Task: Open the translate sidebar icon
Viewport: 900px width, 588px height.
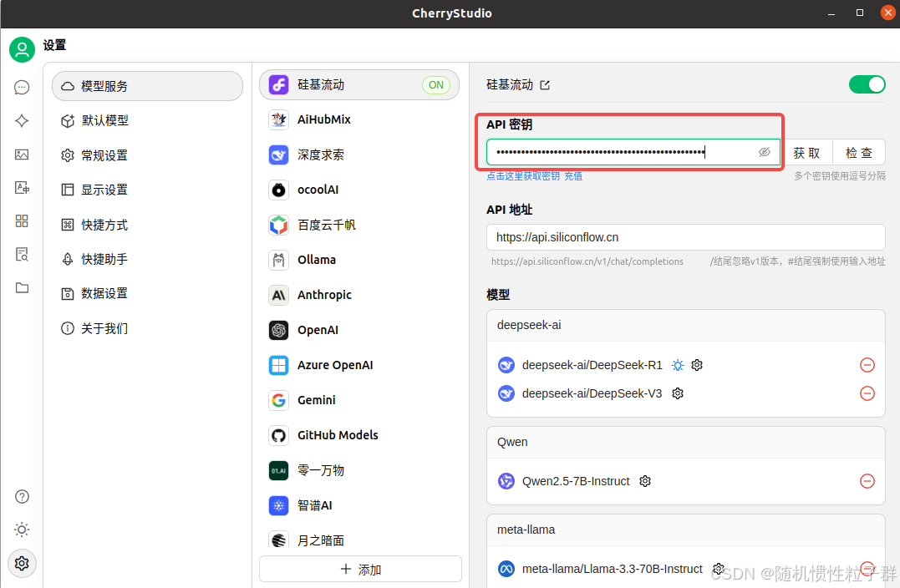Action: 22,188
